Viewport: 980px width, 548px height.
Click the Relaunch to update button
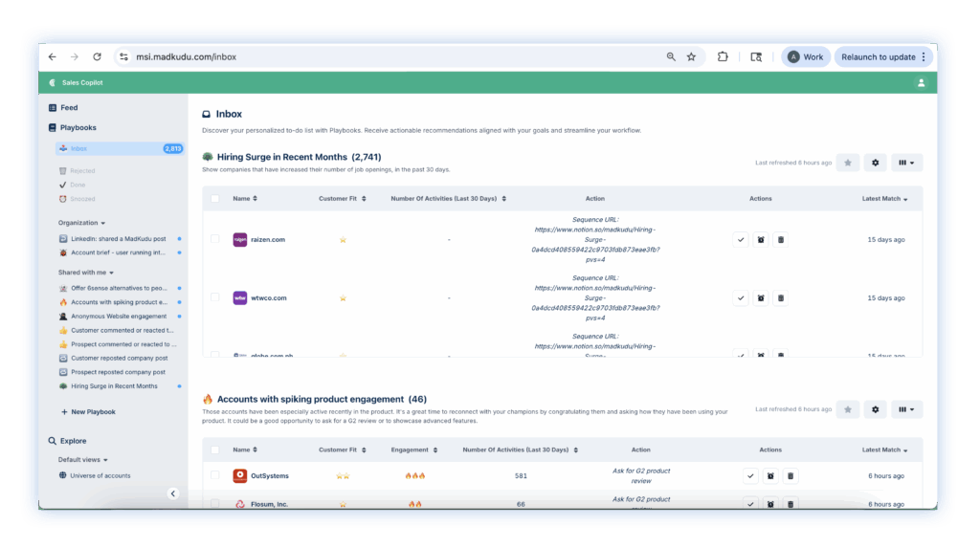click(x=882, y=56)
